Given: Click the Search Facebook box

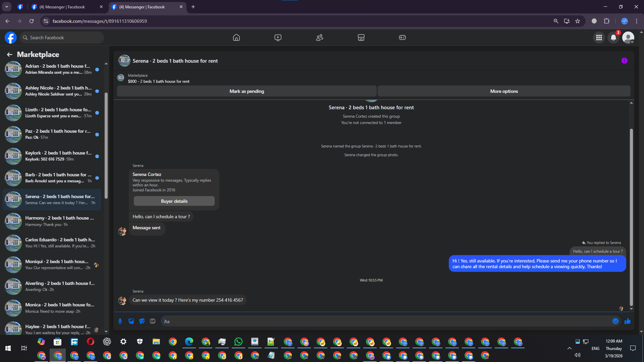Looking at the screenshot, I should (x=62, y=38).
